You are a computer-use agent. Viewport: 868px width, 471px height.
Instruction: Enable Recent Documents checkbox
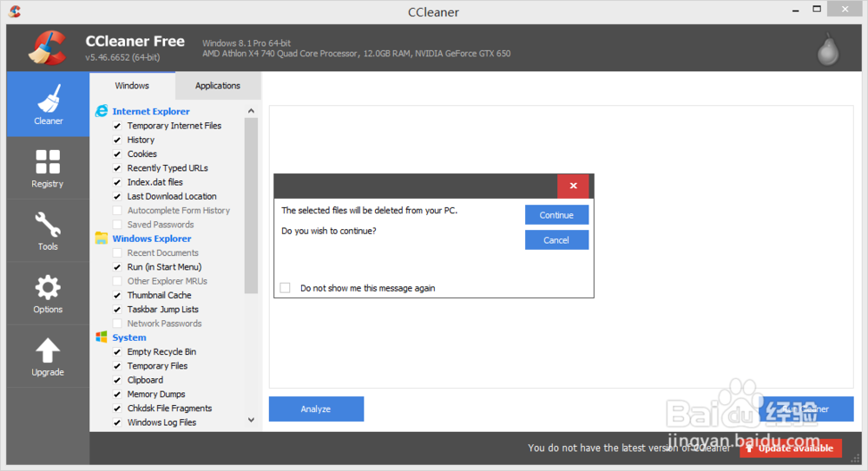point(117,253)
